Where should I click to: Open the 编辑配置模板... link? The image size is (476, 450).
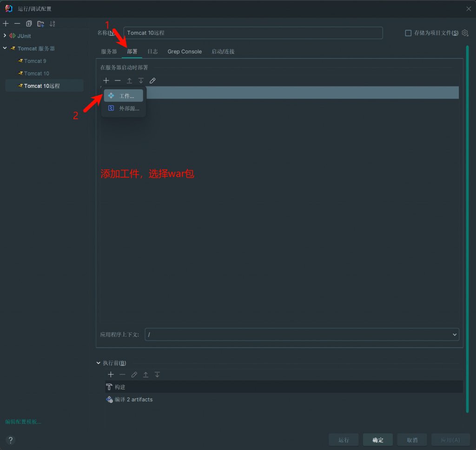click(x=23, y=422)
